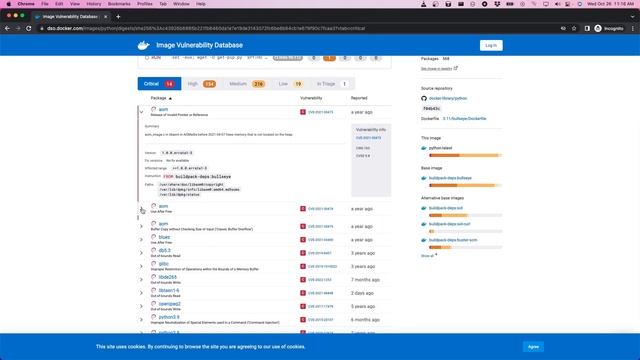Open the python:latest image link
Viewport: 640px width, 360px height.
tap(440, 148)
